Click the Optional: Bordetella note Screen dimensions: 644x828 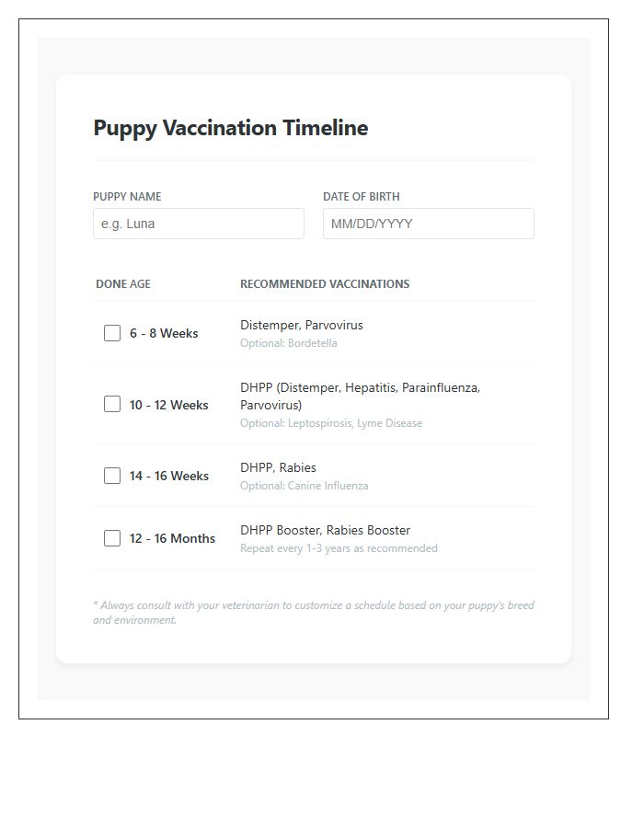tap(289, 342)
